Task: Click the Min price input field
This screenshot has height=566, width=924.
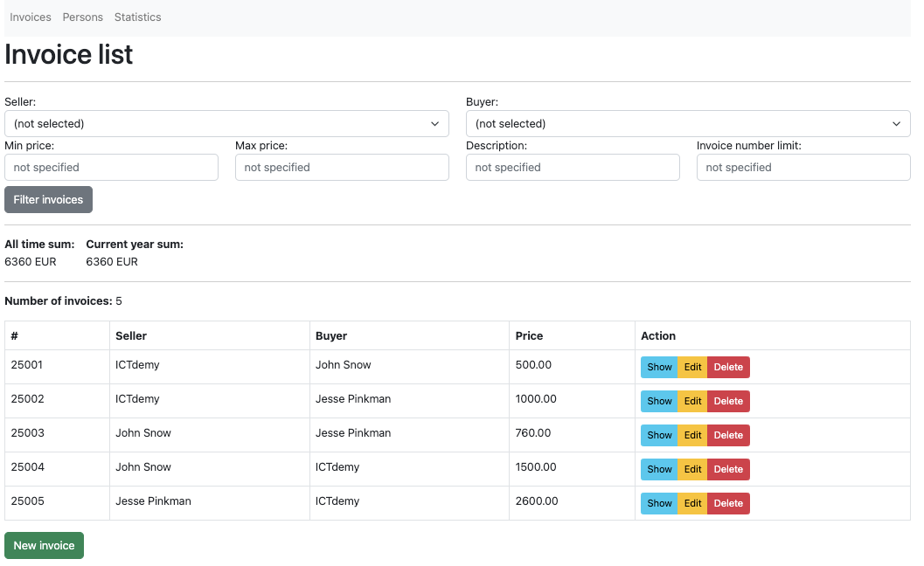Action: pyautogui.click(x=111, y=168)
